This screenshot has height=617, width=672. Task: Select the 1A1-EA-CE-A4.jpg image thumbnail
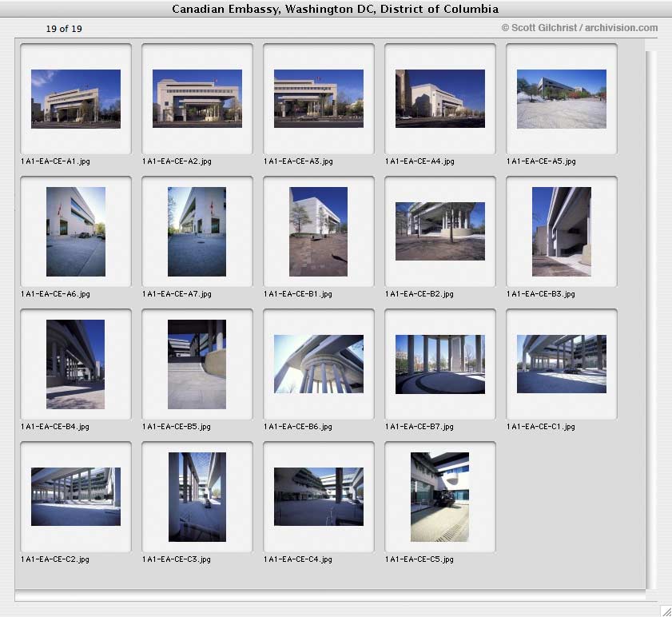(x=440, y=98)
